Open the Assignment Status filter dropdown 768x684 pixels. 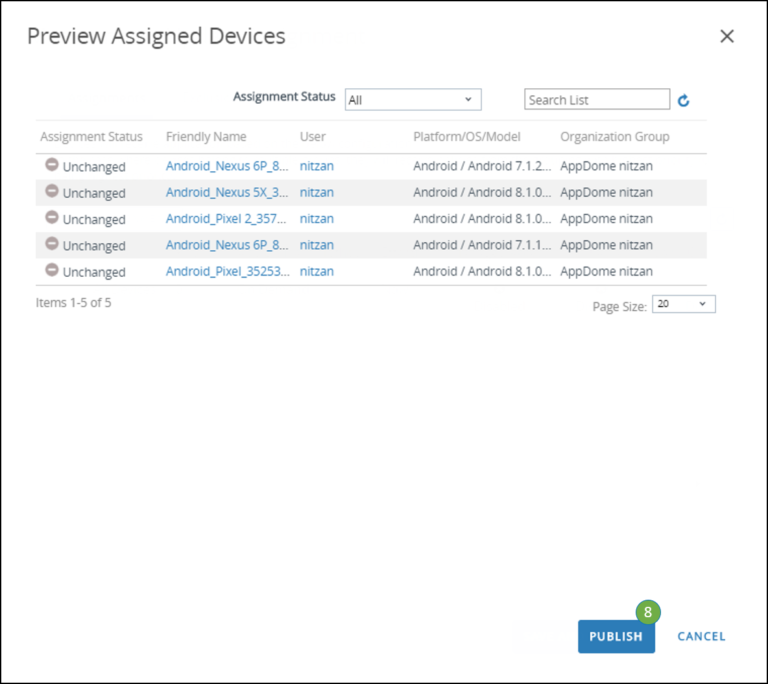pos(413,100)
